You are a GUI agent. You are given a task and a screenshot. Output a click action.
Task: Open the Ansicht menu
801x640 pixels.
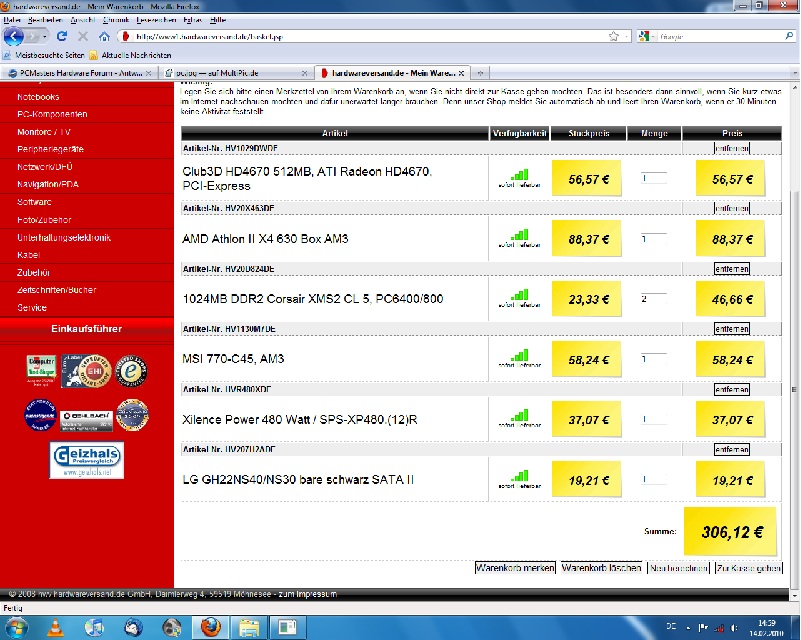click(82, 20)
